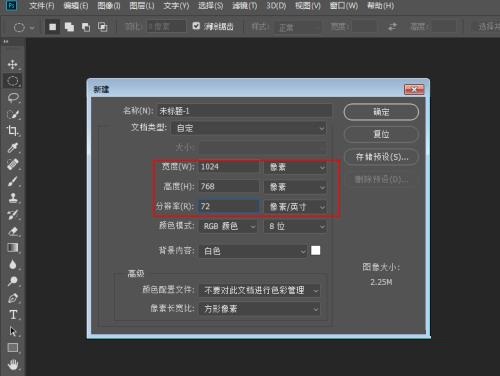This screenshot has width=500, height=376.
Task: Select the Brush tool
Action: 13,181
